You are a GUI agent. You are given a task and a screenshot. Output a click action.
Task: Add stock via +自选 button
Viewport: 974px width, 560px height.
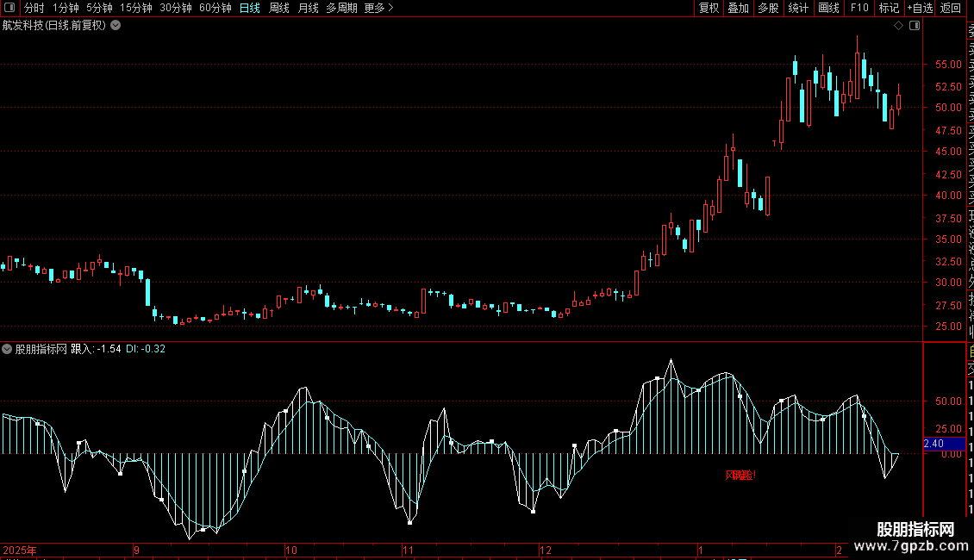[920, 8]
